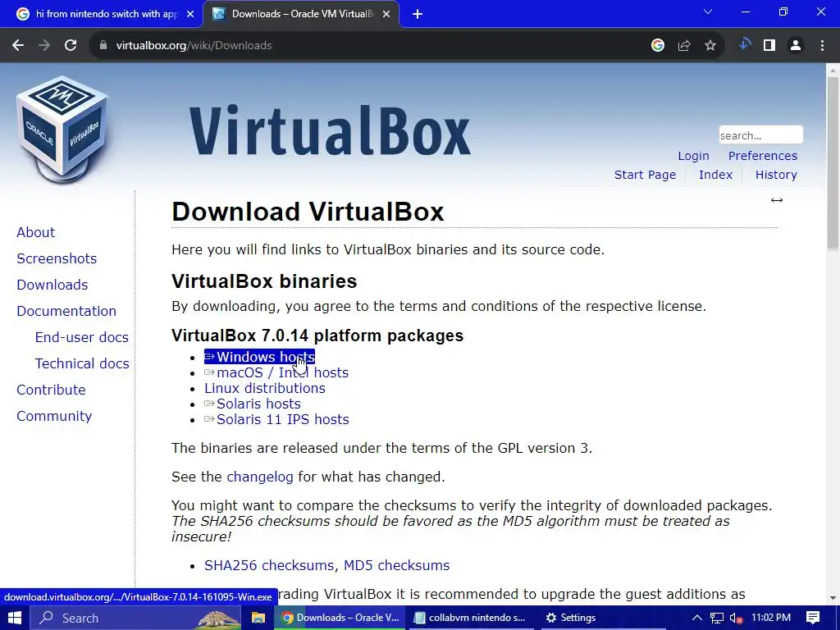The width and height of the screenshot is (840, 630).
Task: Download the macOS / Intel hosts package
Action: pos(276,372)
